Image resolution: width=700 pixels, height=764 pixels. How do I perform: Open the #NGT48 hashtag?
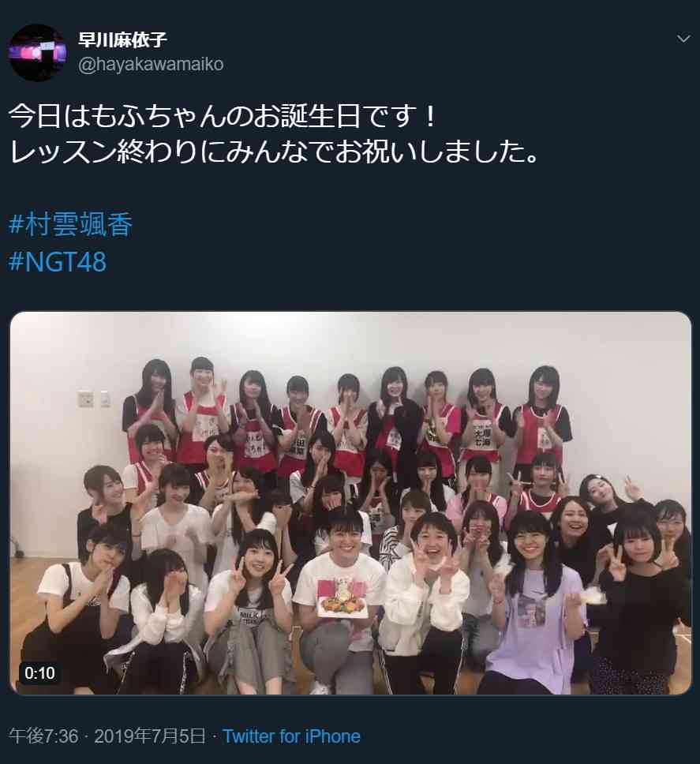click(58, 262)
